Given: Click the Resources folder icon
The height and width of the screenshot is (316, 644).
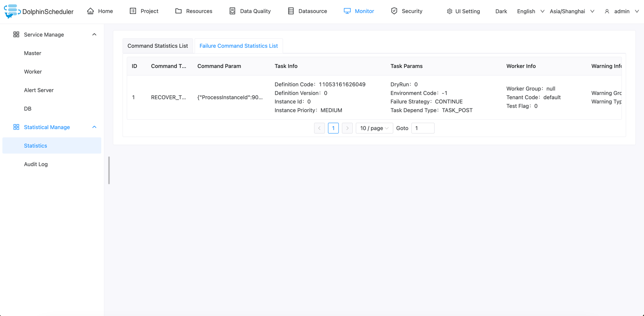Looking at the screenshot, I should (178, 11).
